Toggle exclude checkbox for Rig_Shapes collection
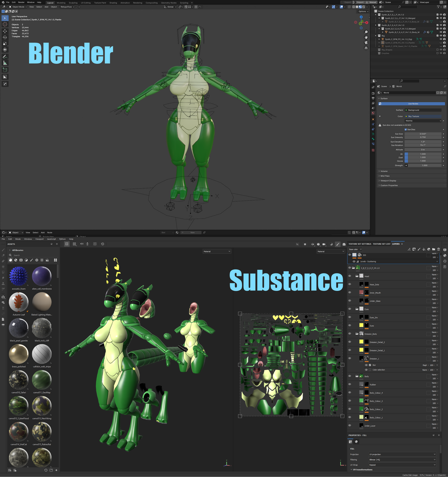 coord(438,50)
